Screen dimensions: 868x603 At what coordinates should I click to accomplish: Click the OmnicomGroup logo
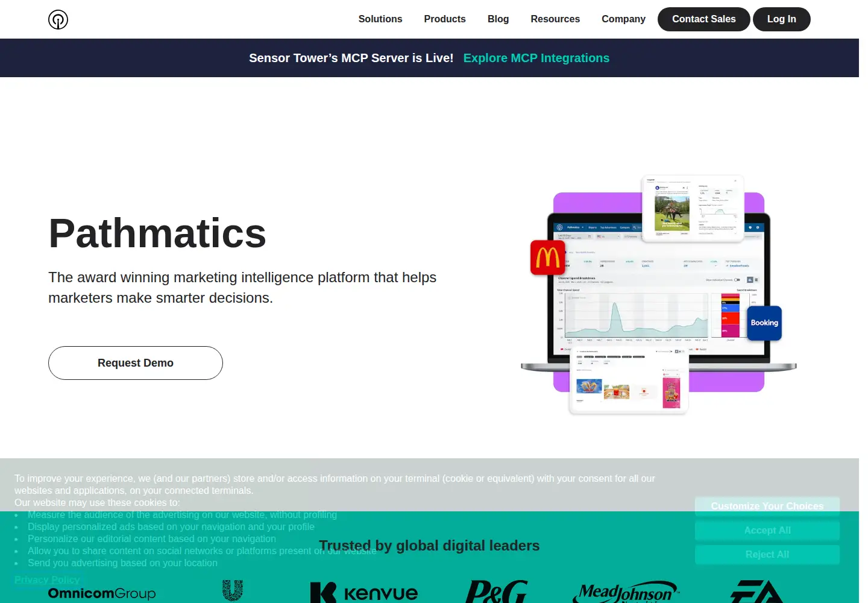coord(102,593)
